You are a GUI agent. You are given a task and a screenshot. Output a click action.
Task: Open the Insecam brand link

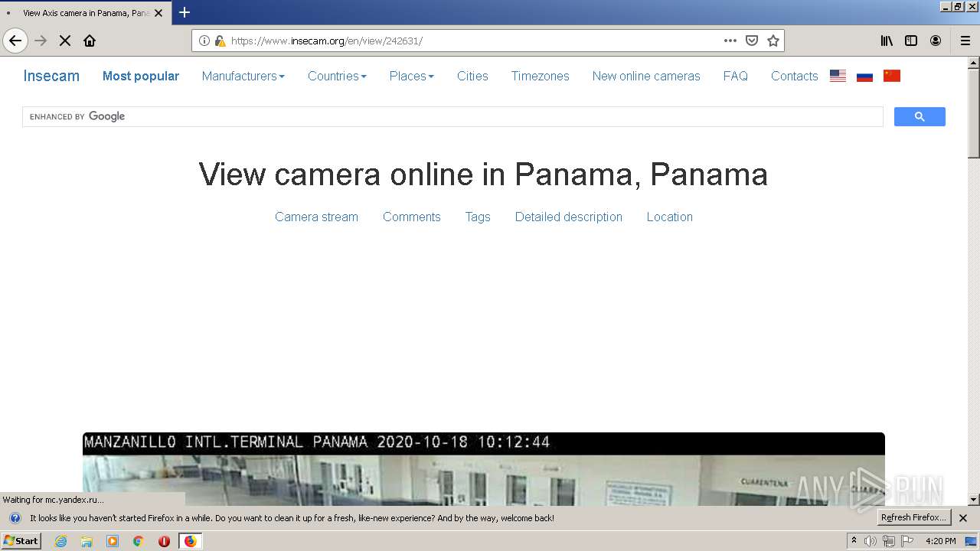(51, 76)
